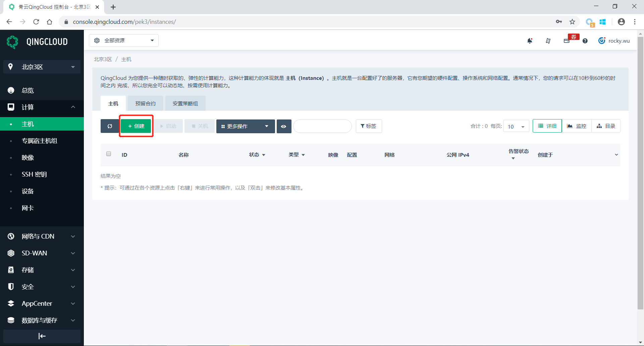Viewport: 644px width, 346px height.
Task: Click the 公网 IPv4 column header
Action: [458, 155]
